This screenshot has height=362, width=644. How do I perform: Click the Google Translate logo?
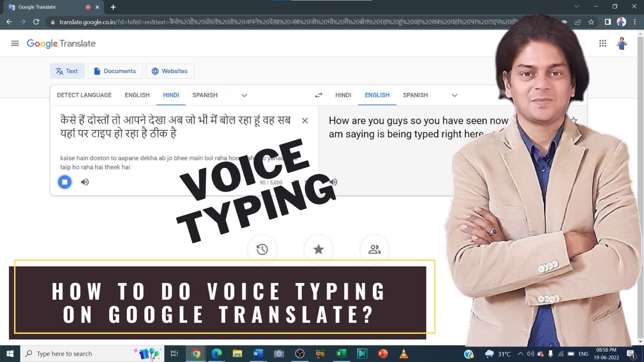(61, 44)
